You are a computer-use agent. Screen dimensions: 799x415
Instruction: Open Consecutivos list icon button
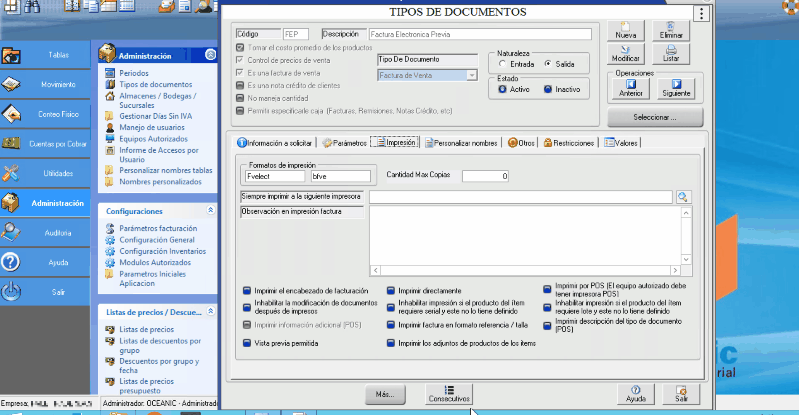click(x=448, y=393)
